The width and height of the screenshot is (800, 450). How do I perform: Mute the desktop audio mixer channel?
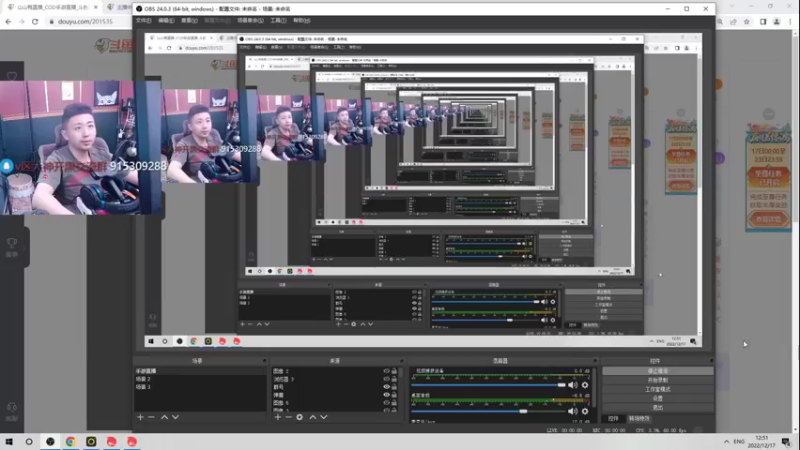[x=573, y=411]
